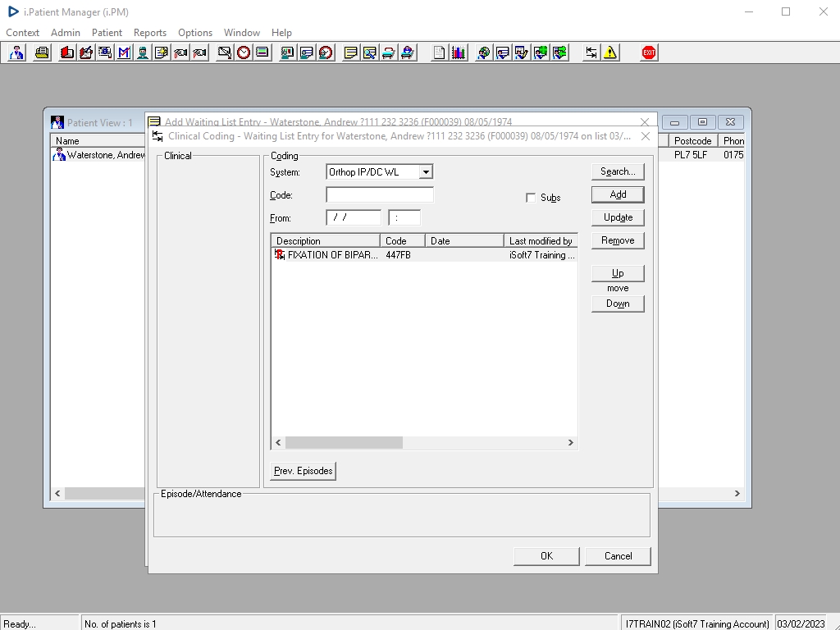Open the Patient menu

pyautogui.click(x=107, y=33)
